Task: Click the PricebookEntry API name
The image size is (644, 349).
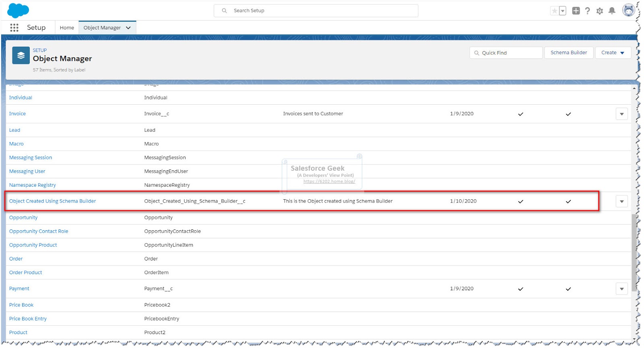Action: tap(162, 319)
